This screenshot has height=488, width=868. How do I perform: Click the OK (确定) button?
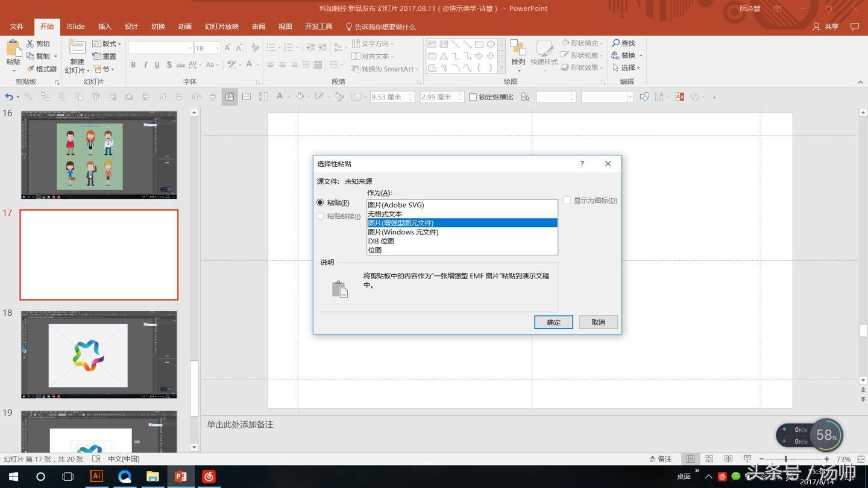point(553,322)
